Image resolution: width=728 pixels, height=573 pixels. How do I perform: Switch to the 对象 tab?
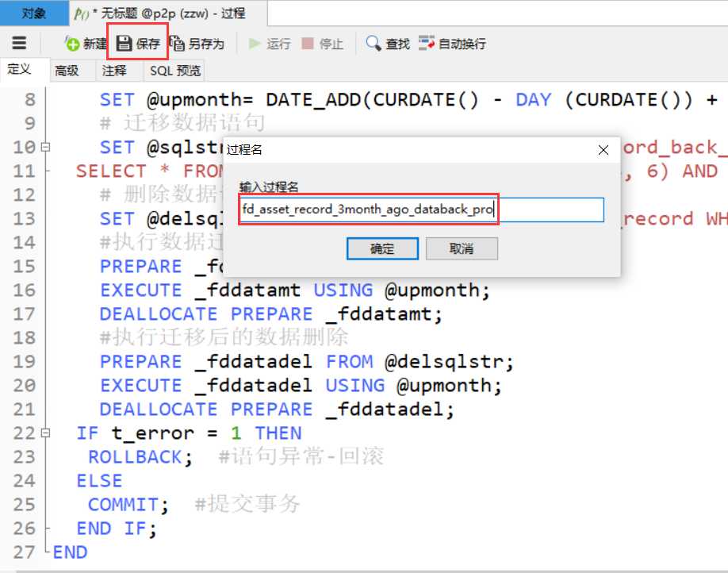pyautogui.click(x=34, y=13)
